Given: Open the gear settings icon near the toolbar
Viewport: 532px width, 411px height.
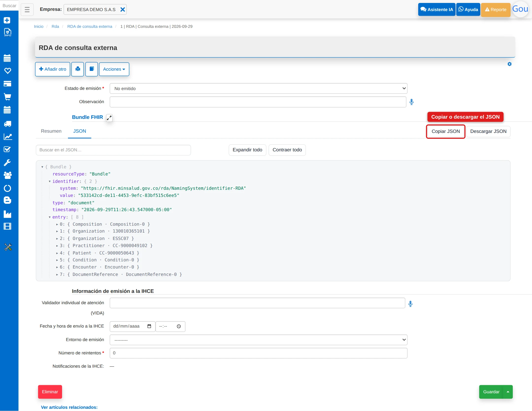Looking at the screenshot, I should pyautogui.click(x=510, y=64).
